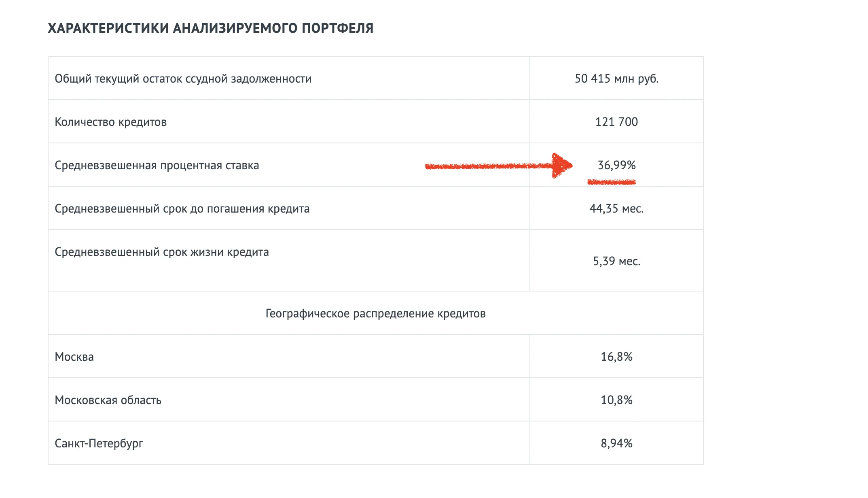Click the 10,8% value cell
Image resolution: width=868 pixels, height=498 pixels.
pos(616,400)
